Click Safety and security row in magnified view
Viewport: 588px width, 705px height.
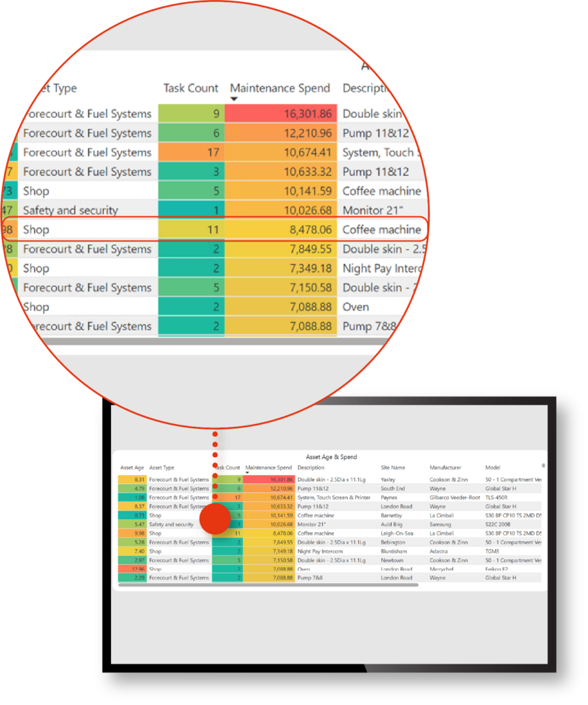pos(70,211)
